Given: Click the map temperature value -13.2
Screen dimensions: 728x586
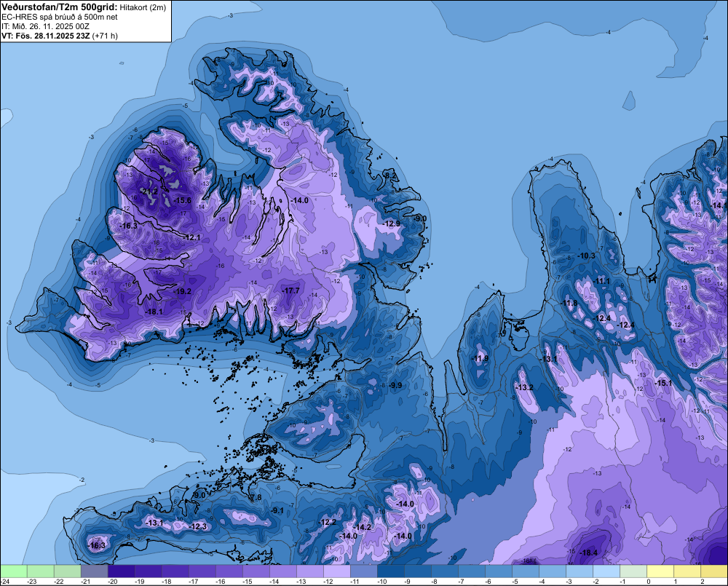Looking at the screenshot, I should pos(525,387).
